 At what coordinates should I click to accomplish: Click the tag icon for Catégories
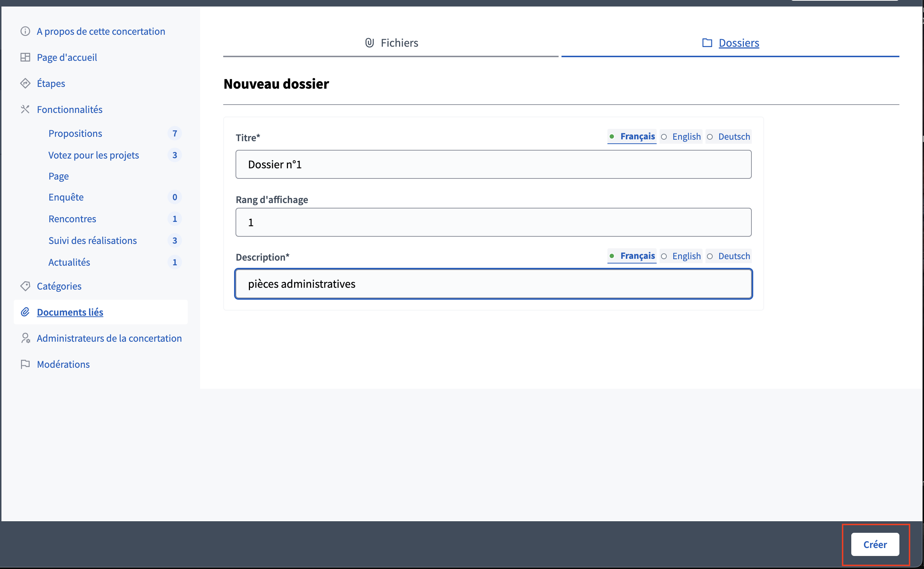point(25,286)
